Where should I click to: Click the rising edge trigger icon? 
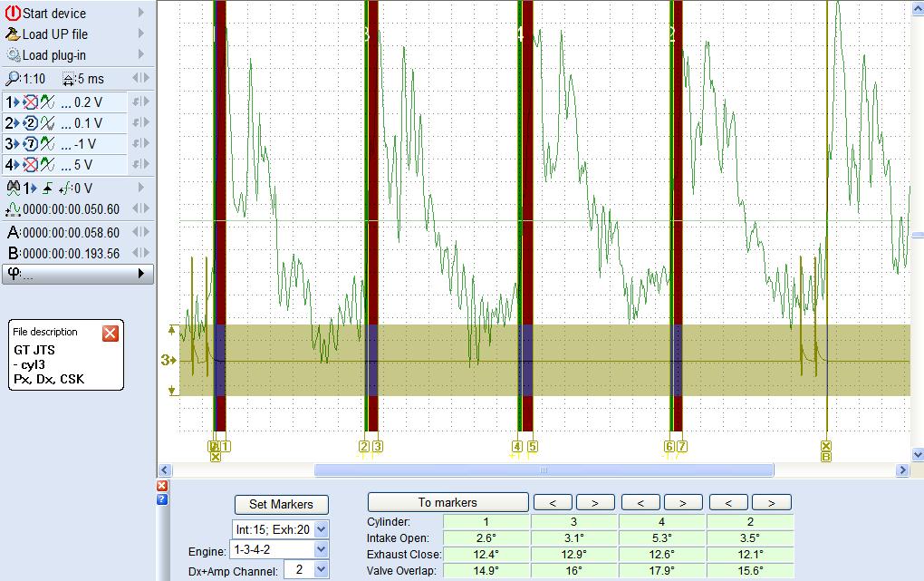(48, 189)
